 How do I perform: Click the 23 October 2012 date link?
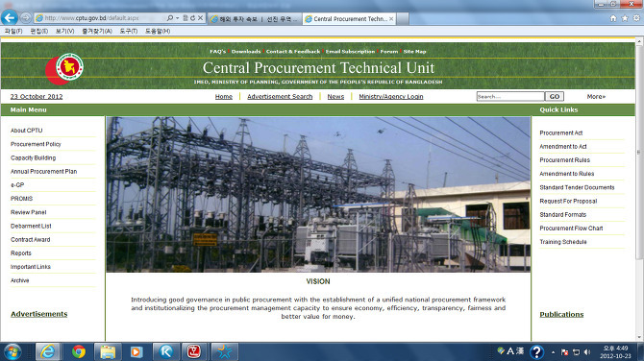click(x=37, y=96)
